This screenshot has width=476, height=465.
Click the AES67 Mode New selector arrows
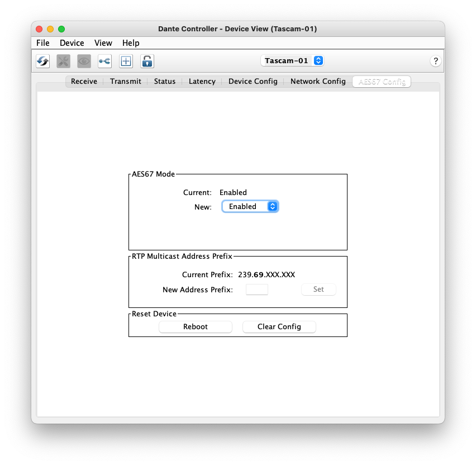point(273,206)
